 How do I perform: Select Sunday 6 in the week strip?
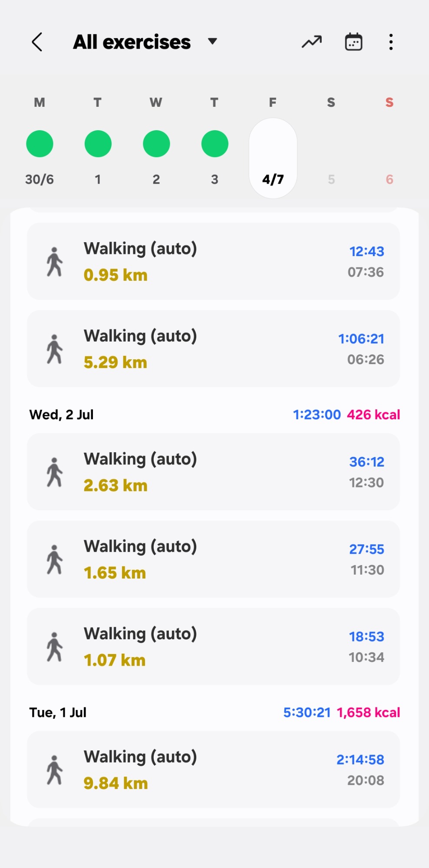[389, 179]
